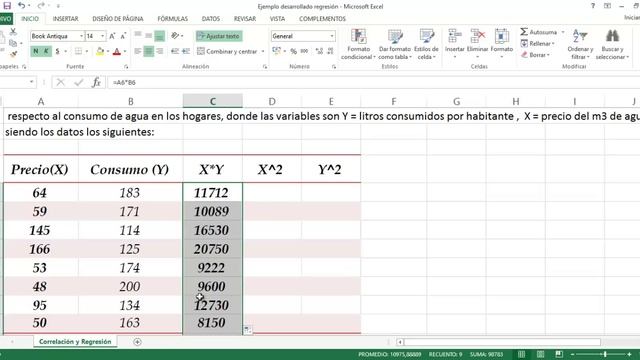
Task: Cut selection with the scissors icon
Action: click(x=13, y=31)
